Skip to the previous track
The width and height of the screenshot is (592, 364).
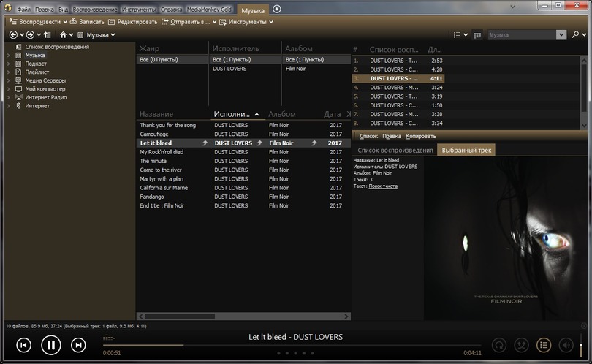(x=23, y=345)
